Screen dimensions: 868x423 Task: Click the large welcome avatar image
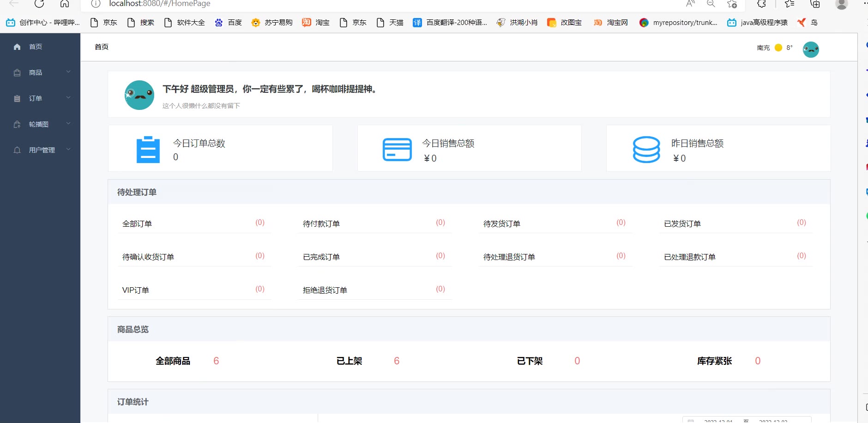[139, 95]
